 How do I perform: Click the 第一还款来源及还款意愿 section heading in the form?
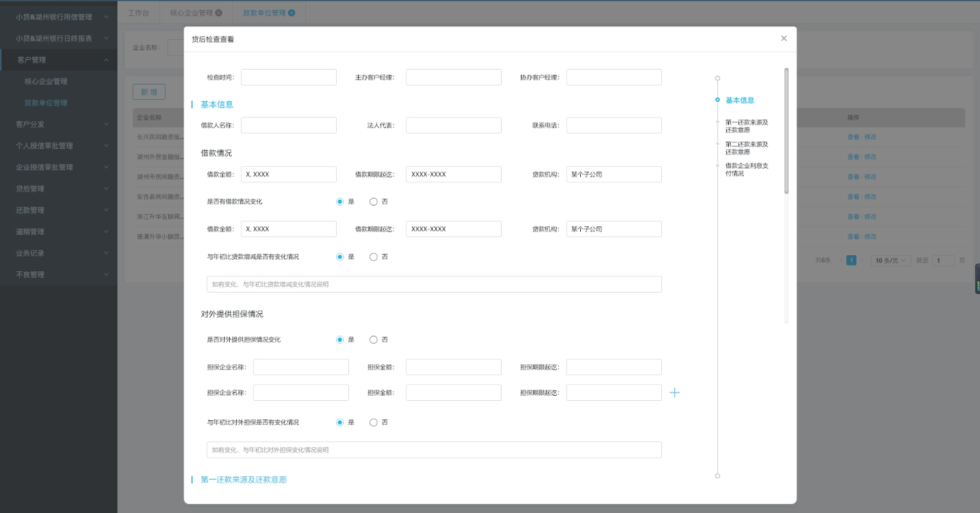point(243,479)
